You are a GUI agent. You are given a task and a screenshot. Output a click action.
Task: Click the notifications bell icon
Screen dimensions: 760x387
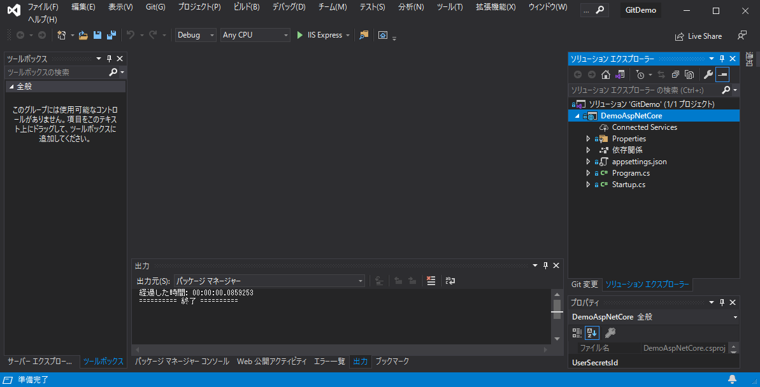732,379
